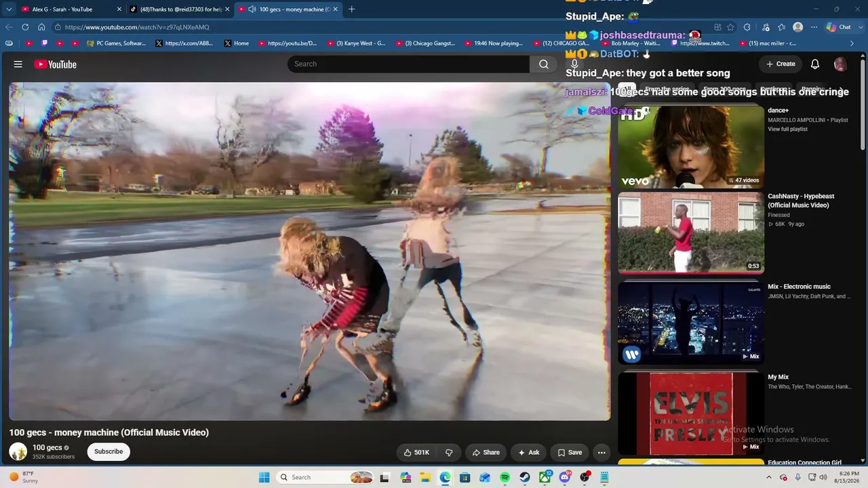Screen dimensions: 868x488
Task: Close the 100 gecs money machine tab
Action: (x=335, y=9)
